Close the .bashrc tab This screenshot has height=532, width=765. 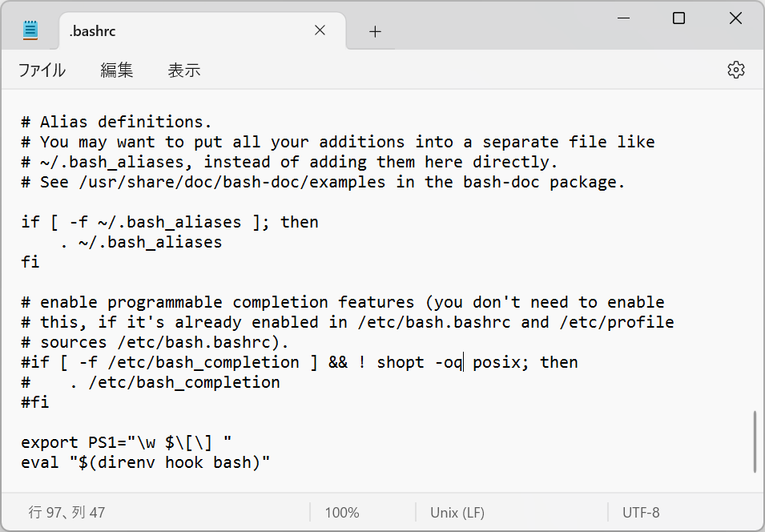[x=320, y=30]
